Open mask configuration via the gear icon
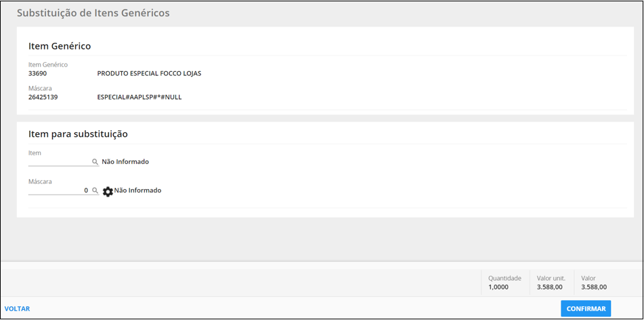The height and width of the screenshot is (320, 644). coord(108,191)
